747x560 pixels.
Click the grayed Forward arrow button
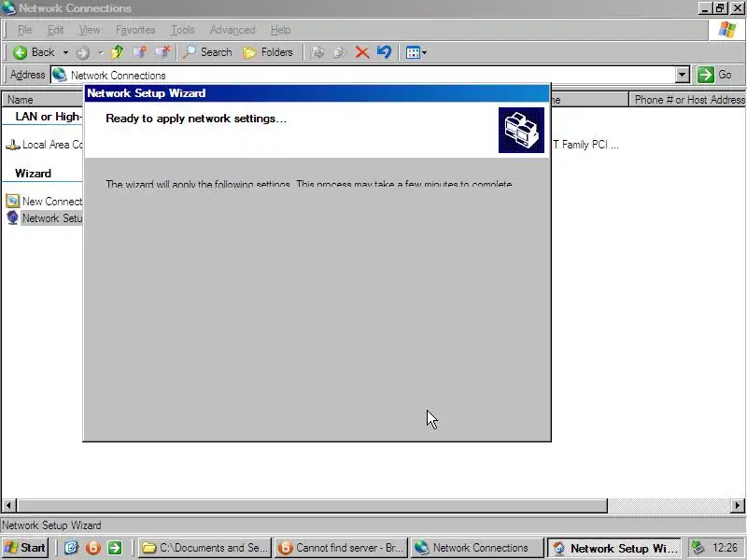pyautogui.click(x=83, y=52)
